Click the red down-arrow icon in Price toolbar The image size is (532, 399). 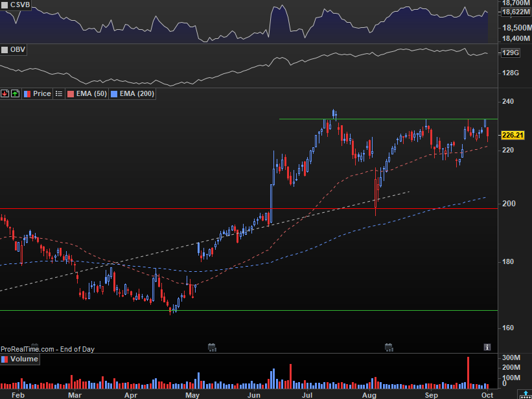click(x=5, y=93)
